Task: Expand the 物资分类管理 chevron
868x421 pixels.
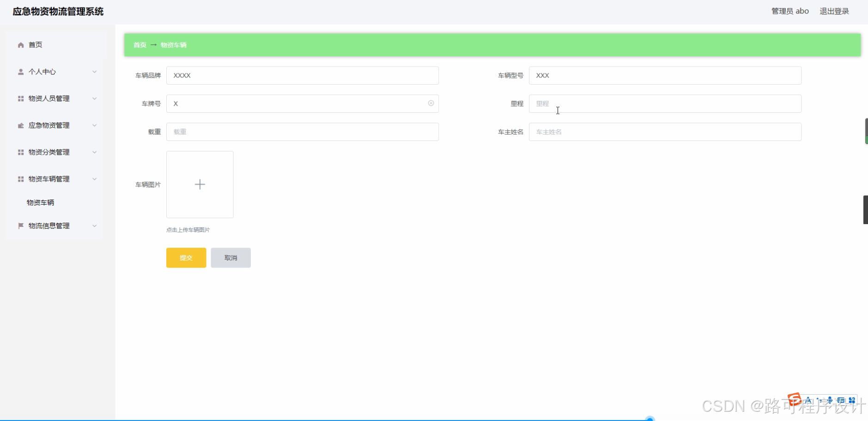Action: [94, 152]
